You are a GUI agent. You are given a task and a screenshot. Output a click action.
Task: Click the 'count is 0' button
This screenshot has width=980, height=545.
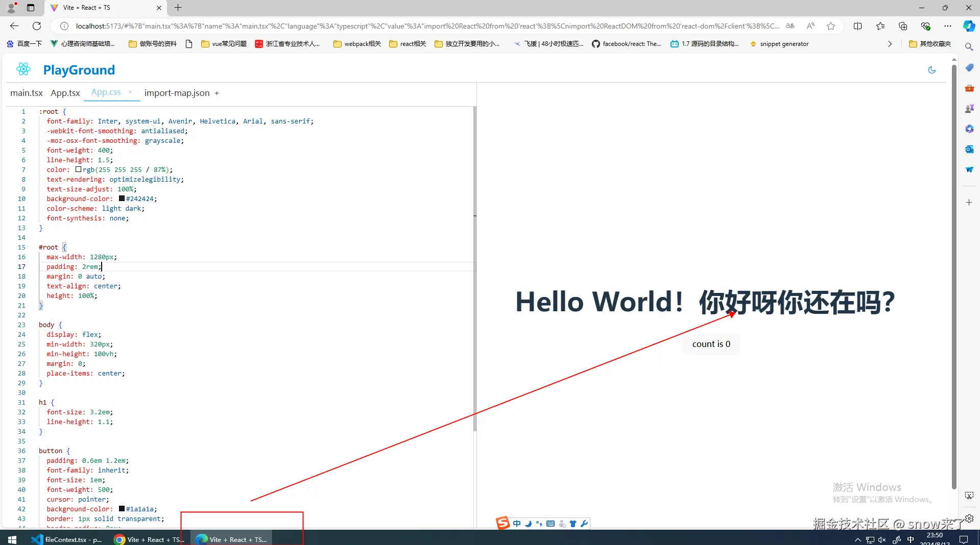pos(711,344)
